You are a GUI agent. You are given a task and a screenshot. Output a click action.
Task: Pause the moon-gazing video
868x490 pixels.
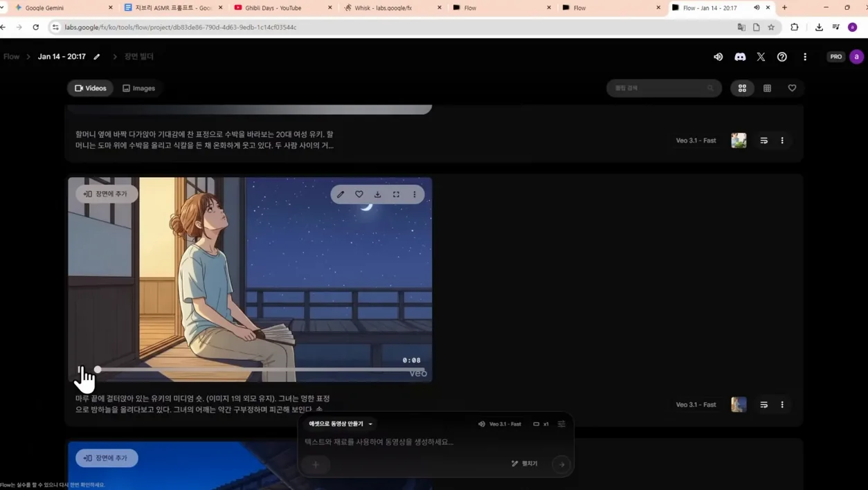pos(81,370)
